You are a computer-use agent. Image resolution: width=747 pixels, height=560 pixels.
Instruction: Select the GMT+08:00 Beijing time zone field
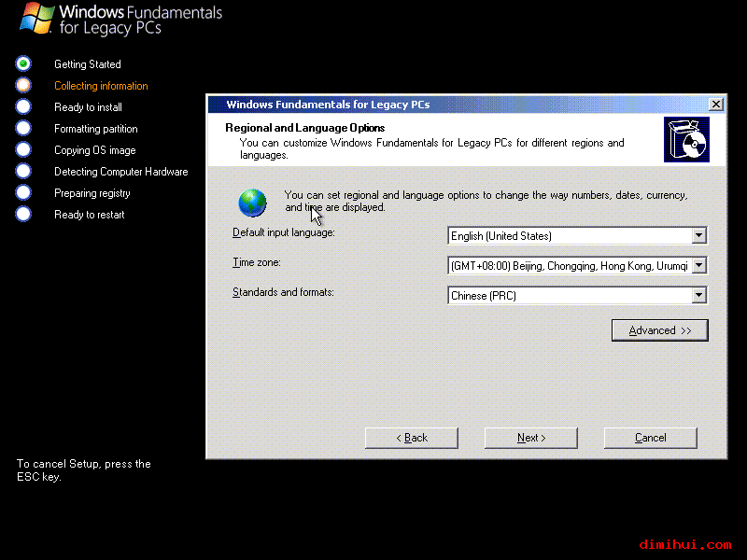tap(577, 265)
